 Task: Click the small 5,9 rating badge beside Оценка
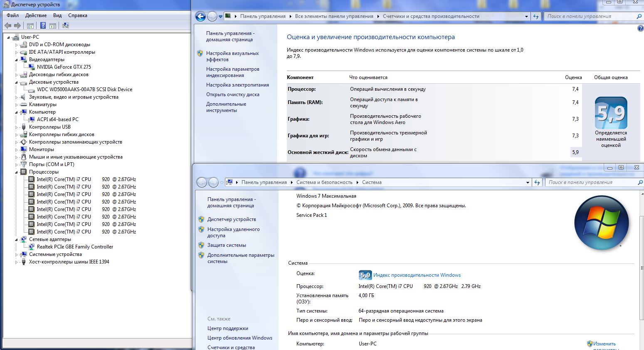tap(365, 275)
